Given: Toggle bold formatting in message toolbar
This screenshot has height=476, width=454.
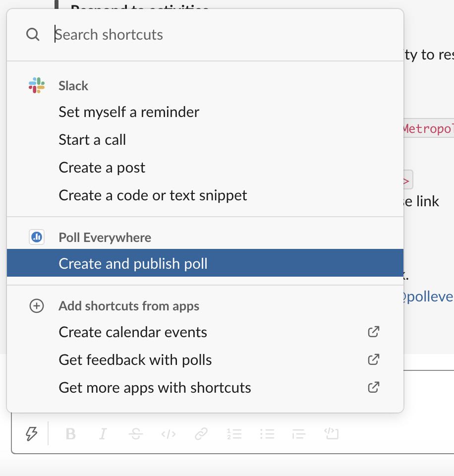Looking at the screenshot, I should pyautogui.click(x=70, y=434).
